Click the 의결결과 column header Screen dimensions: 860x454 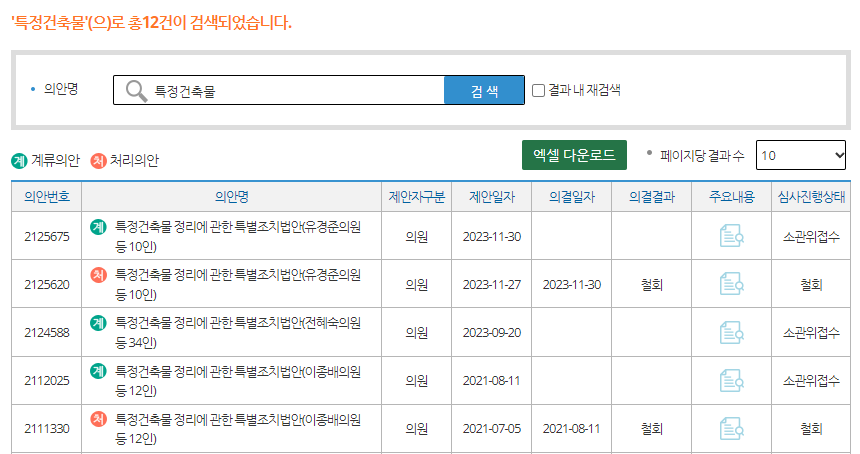click(x=652, y=196)
